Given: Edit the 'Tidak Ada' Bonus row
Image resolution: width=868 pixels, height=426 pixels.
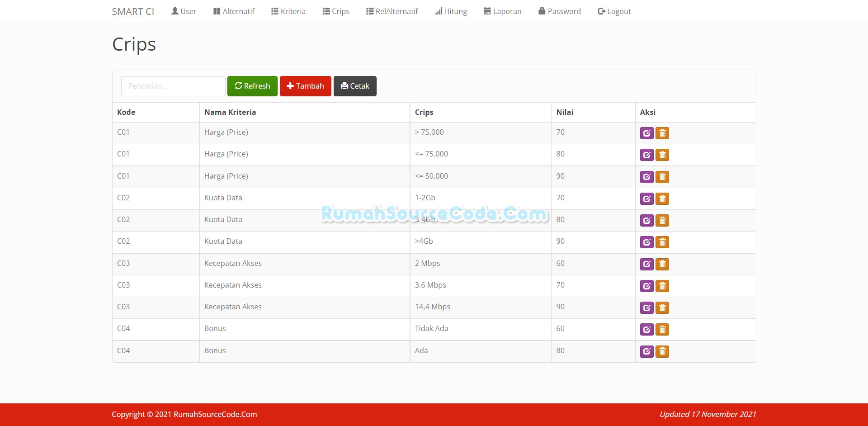Looking at the screenshot, I should pyautogui.click(x=646, y=330).
